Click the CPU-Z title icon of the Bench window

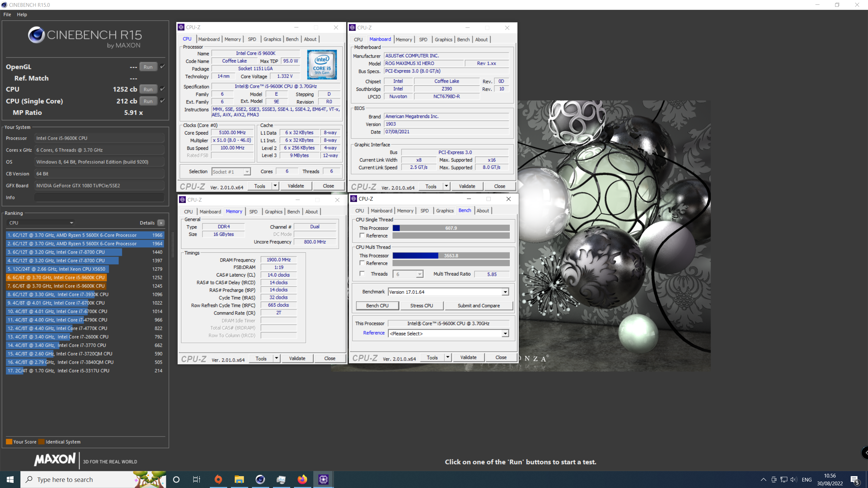click(354, 199)
